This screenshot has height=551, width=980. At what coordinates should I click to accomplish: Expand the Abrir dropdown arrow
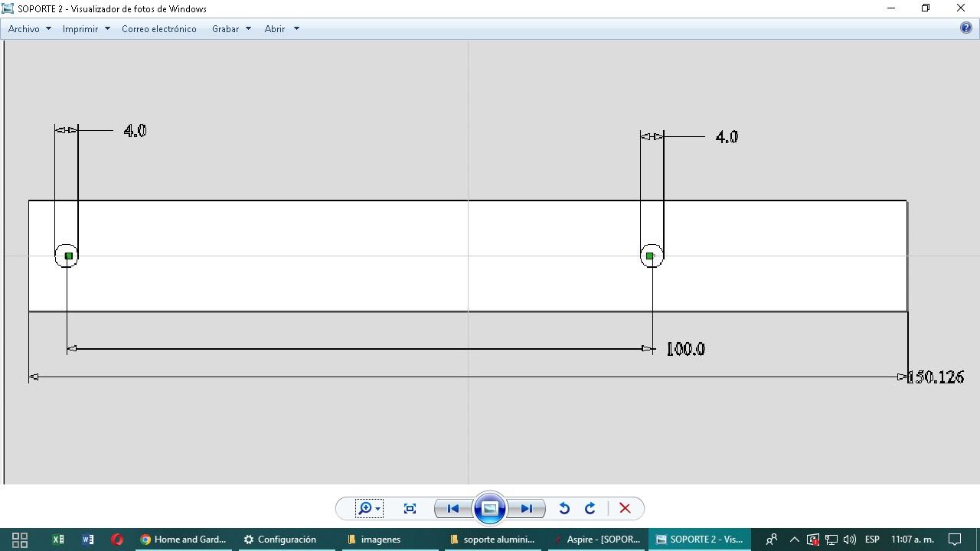296,28
